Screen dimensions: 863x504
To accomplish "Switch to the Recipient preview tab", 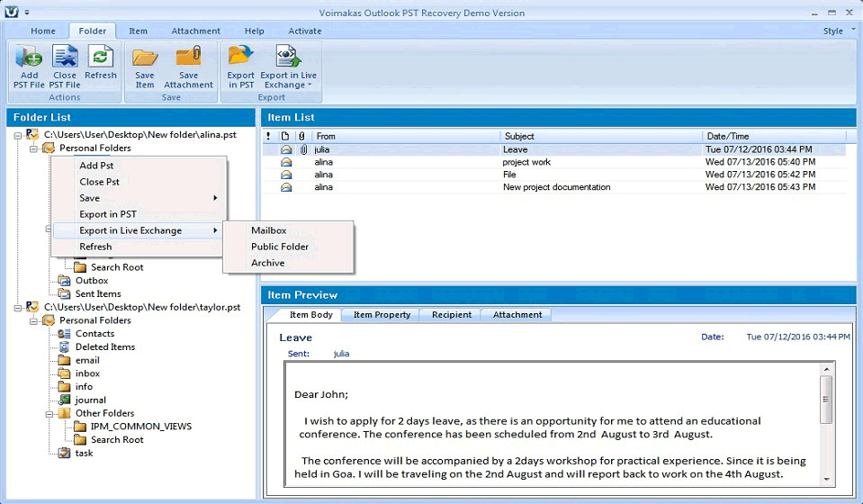I will tap(452, 315).
